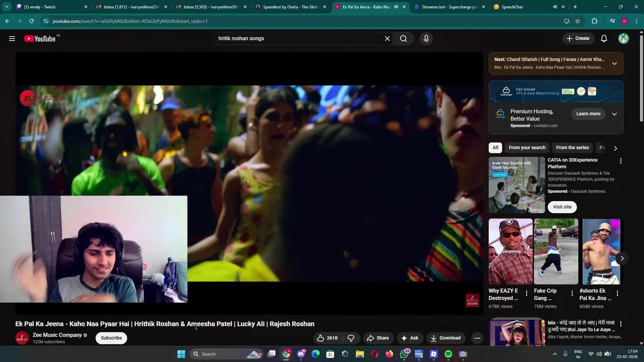This screenshot has width=644, height=362.
Task: Open the YouTube guide hamburger menu
Action: pos(12,39)
